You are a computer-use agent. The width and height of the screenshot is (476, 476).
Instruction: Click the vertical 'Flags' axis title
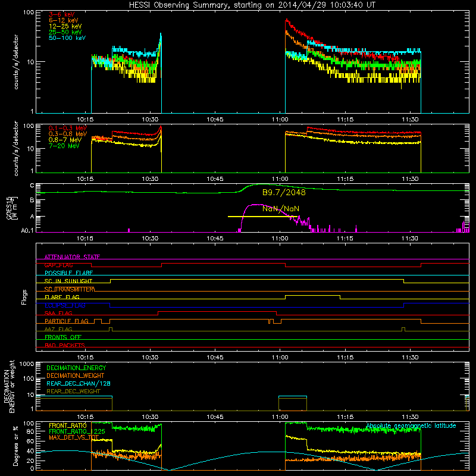pyautogui.click(x=24, y=297)
